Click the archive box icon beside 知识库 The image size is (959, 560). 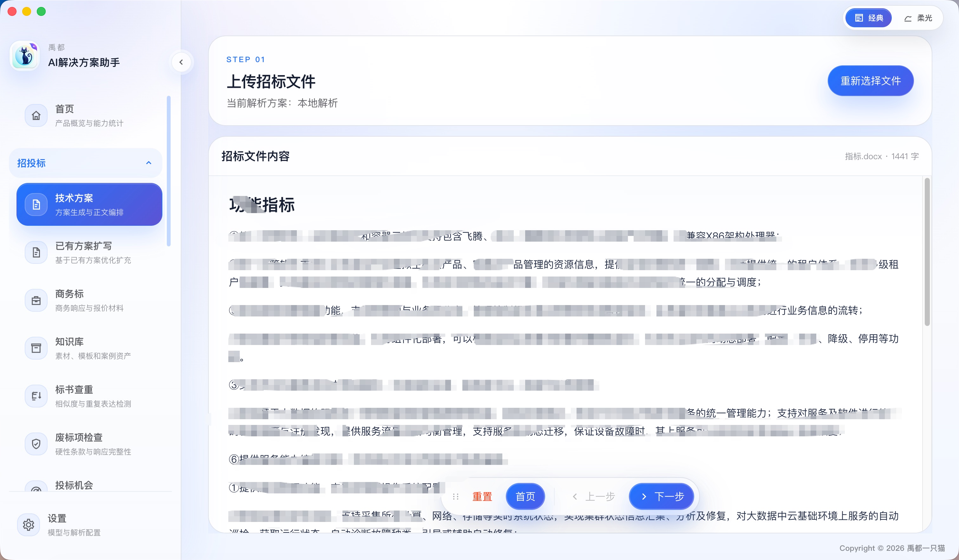(36, 348)
